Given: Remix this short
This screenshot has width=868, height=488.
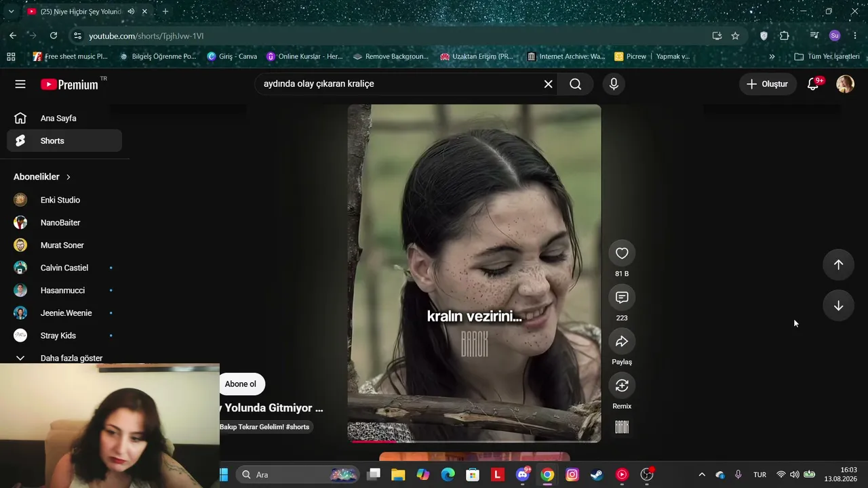Looking at the screenshot, I should (622, 386).
